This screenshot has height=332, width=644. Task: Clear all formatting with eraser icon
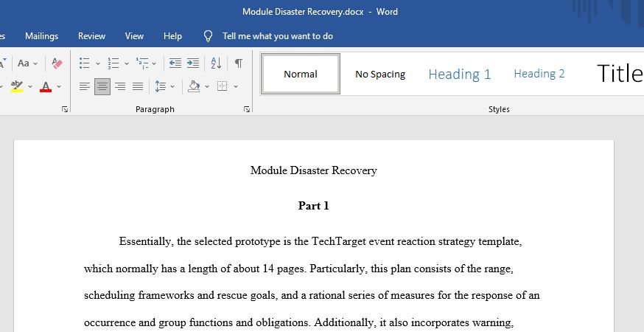click(x=57, y=63)
